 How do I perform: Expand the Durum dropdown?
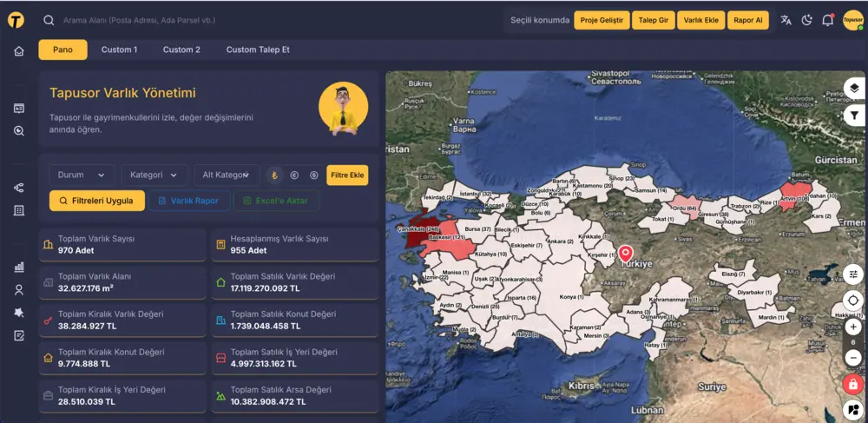pyautogui.click(x=82, y=175)
